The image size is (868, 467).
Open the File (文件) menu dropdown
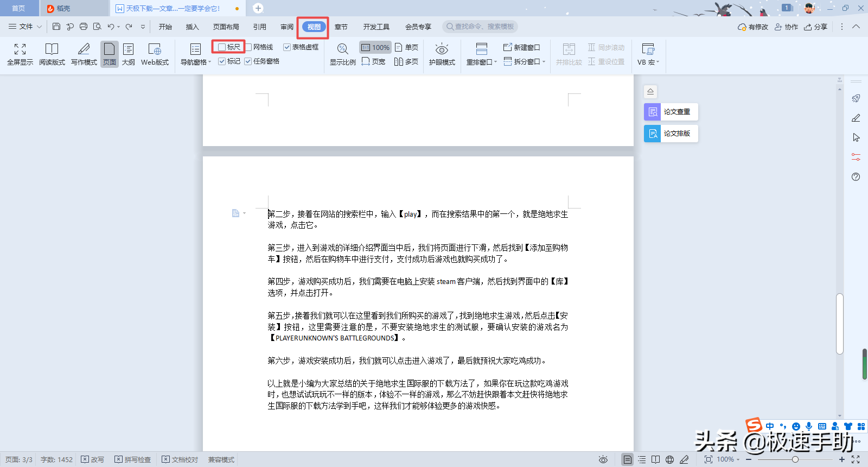[x=25, y=27]
